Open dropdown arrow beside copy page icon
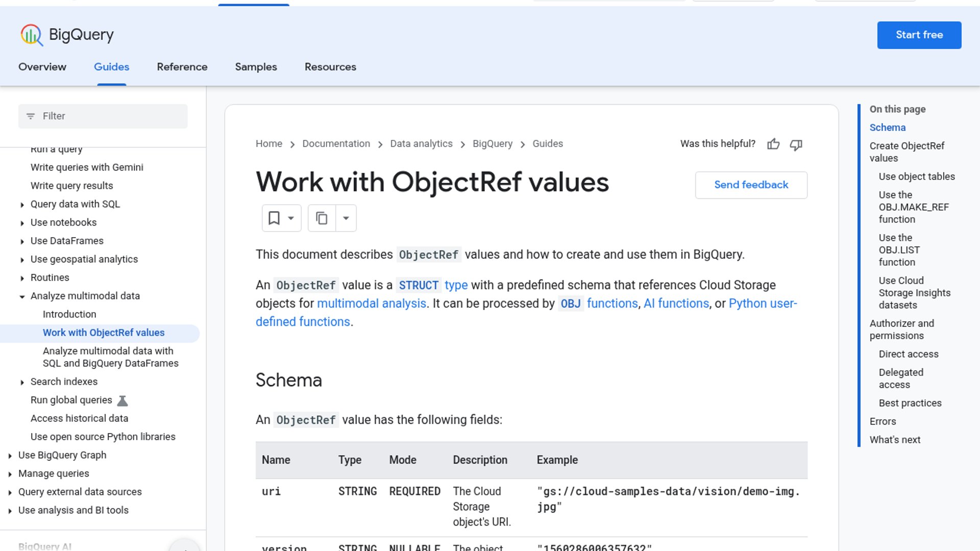The image size is (980, 551). pyautogui.click(x=346, y=218)
